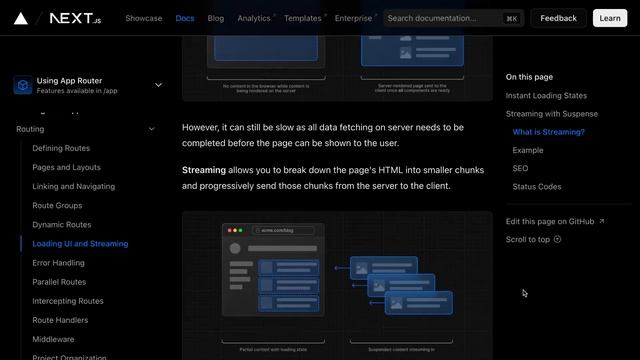Jump to Streaming with Suspense section

point(552,114)
